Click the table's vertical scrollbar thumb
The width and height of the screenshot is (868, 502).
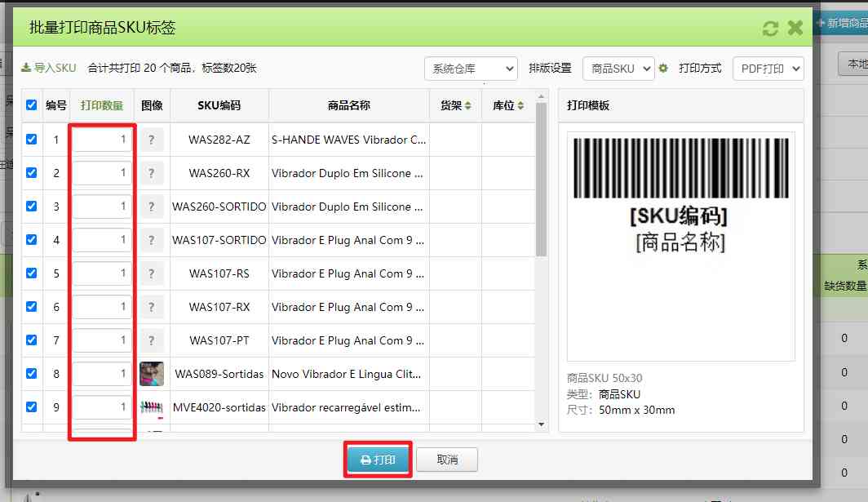tap(541, 180)
